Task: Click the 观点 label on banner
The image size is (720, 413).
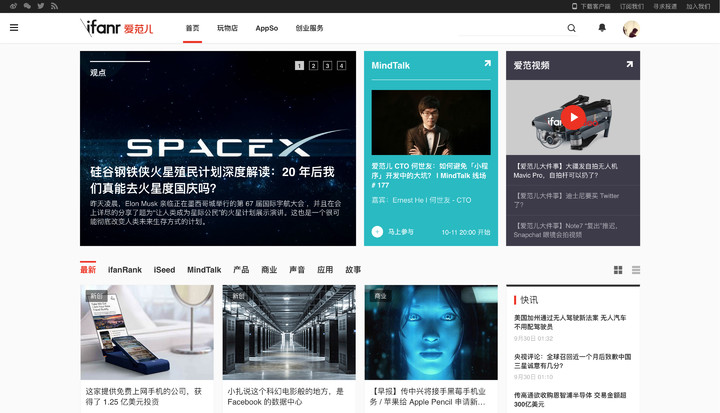Action: pos(98,73)
